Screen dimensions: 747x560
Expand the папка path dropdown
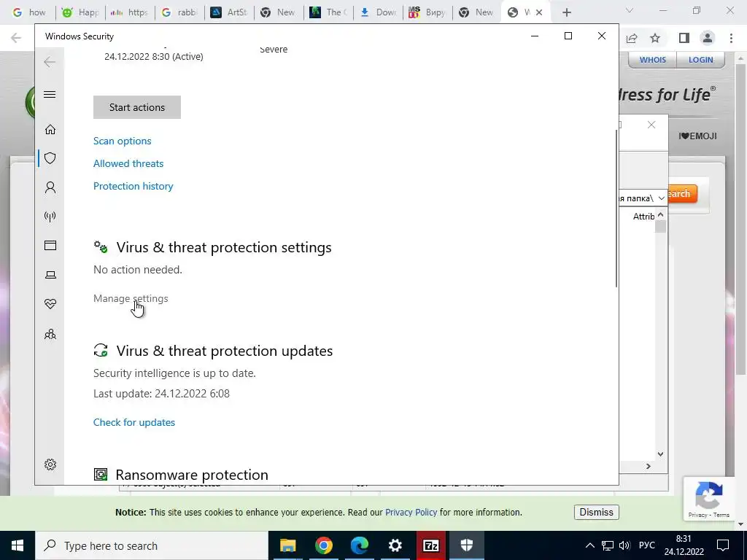tap(661, 198)
